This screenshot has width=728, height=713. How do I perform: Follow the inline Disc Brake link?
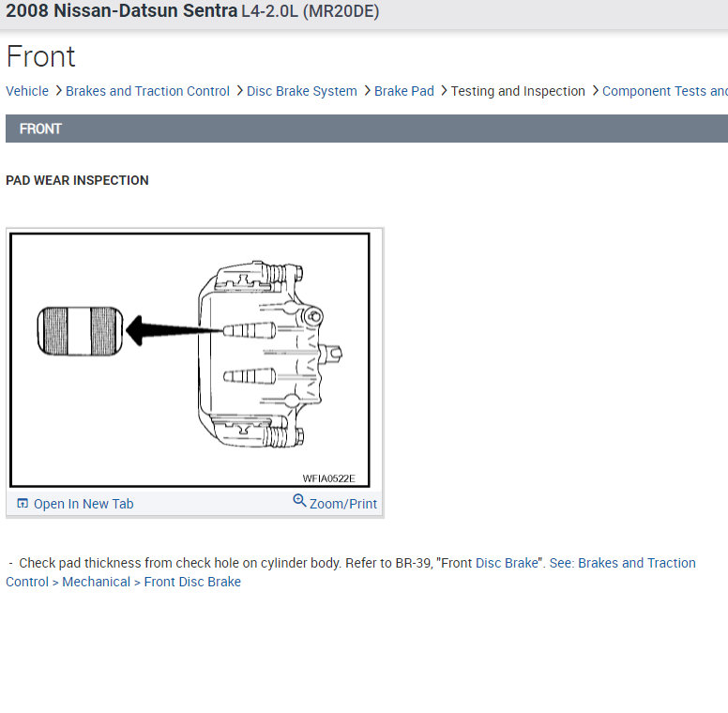507,563
